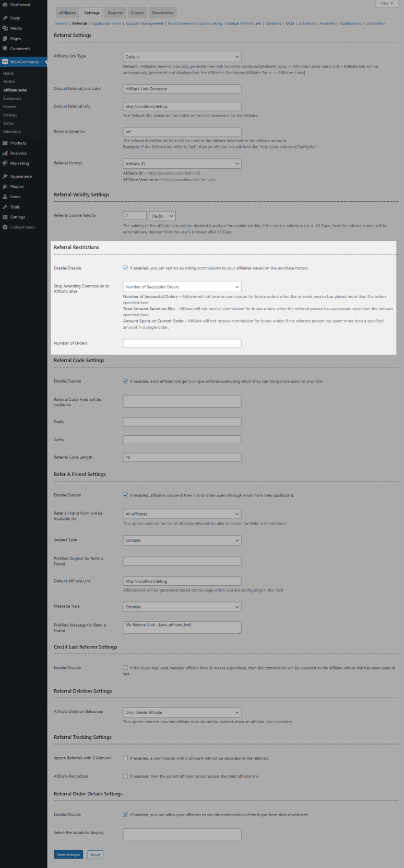
Task: Click the Number of Orders field
Action: click(182, 343)
